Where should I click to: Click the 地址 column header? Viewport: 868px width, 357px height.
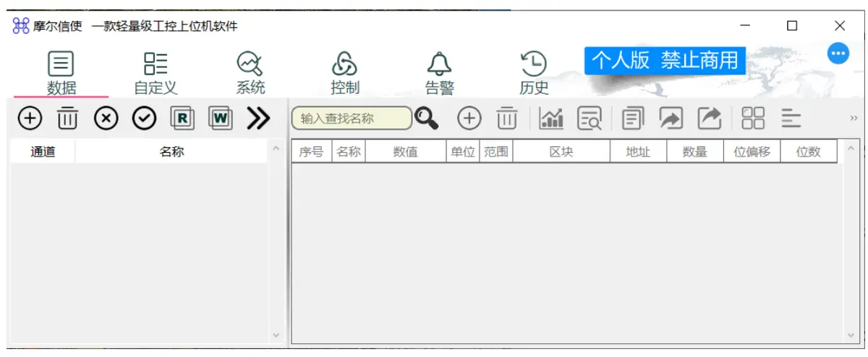(x=637, y=152)
